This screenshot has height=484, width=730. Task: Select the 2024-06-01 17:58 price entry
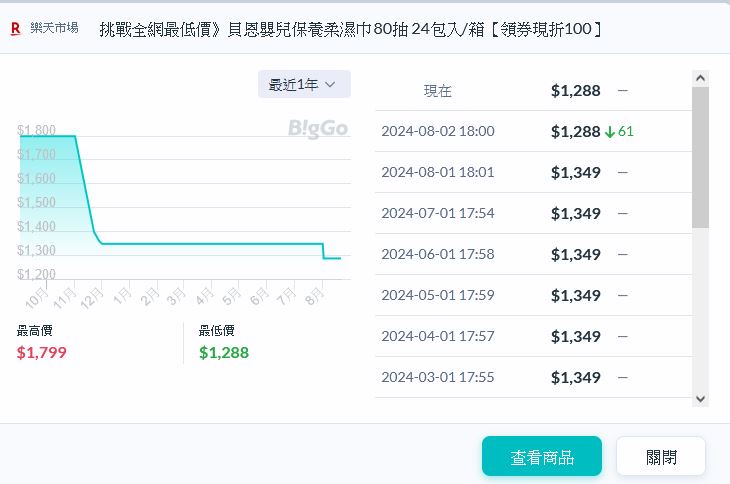[532, 254]
